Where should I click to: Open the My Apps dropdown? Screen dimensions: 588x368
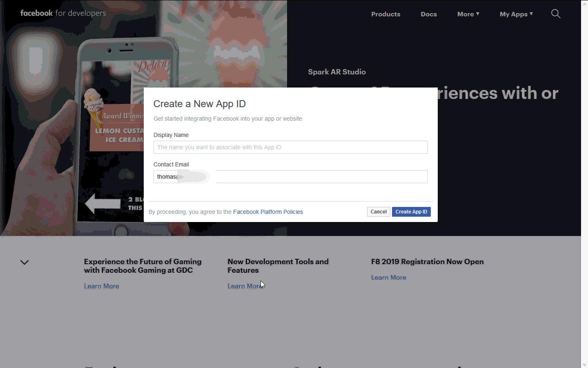pos(516,14)
